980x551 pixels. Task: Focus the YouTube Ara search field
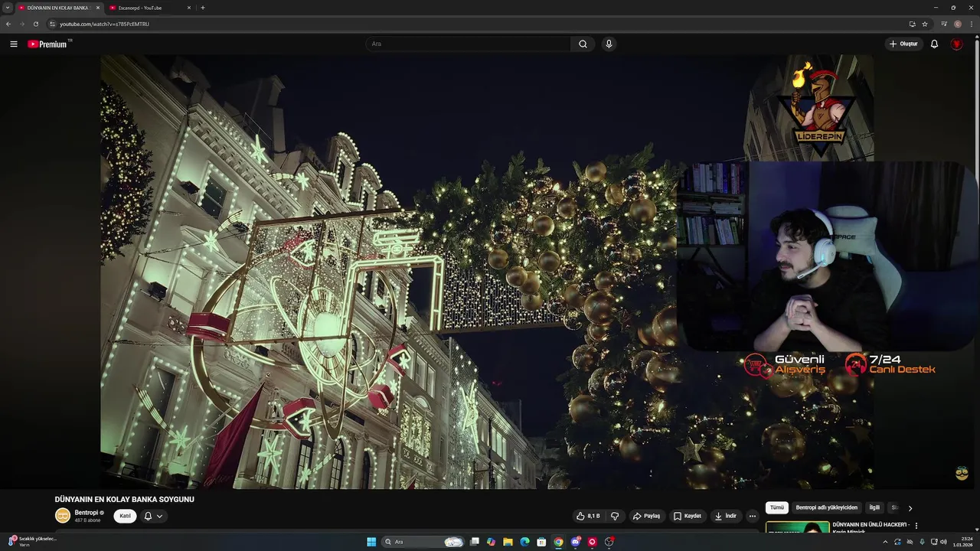click(x=468, y=44)
